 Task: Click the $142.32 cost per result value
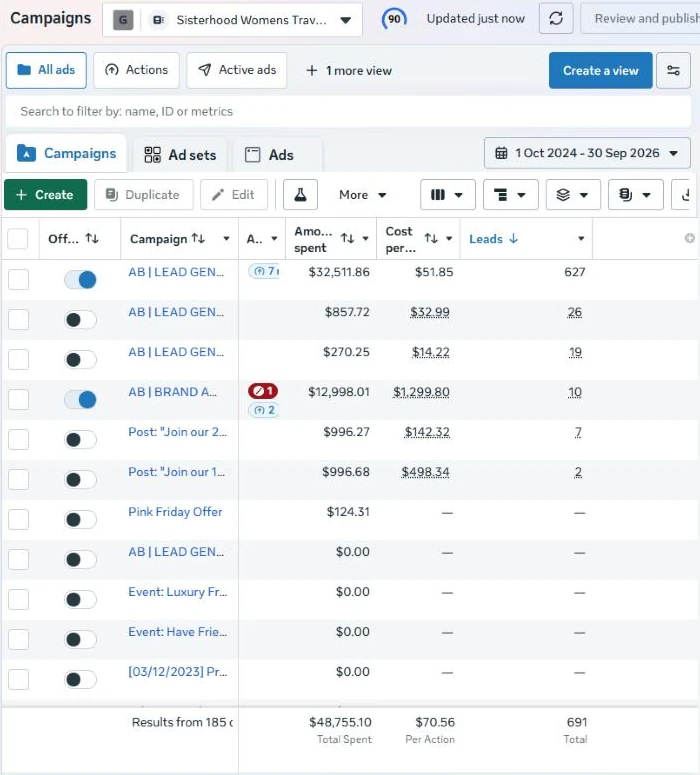point(427,432)
